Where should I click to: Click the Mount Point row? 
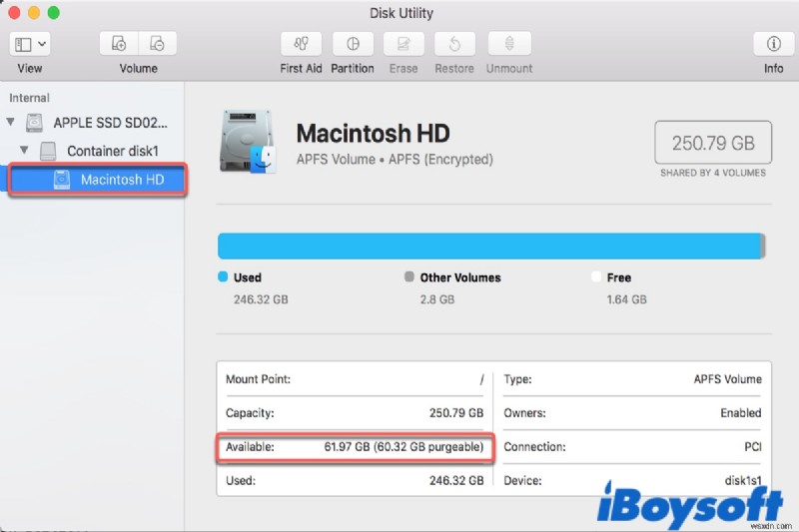tap(355, 379)
